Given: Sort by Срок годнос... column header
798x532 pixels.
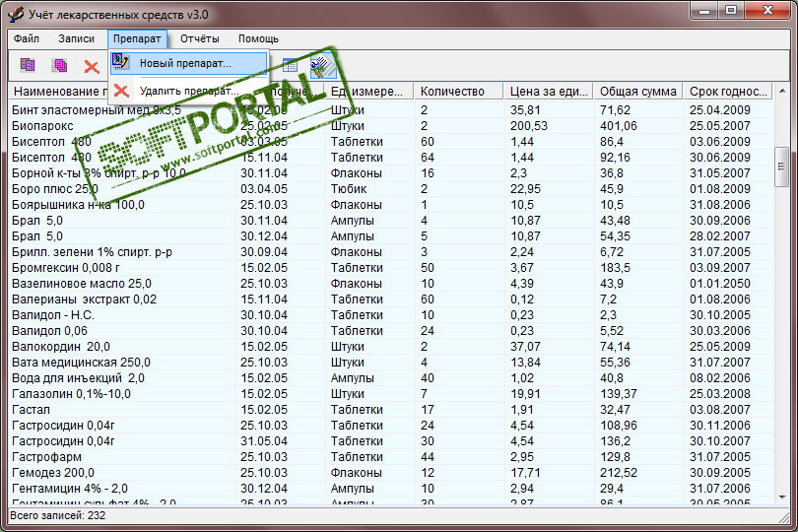Looking at the screenshot, I should coord(728,91).
